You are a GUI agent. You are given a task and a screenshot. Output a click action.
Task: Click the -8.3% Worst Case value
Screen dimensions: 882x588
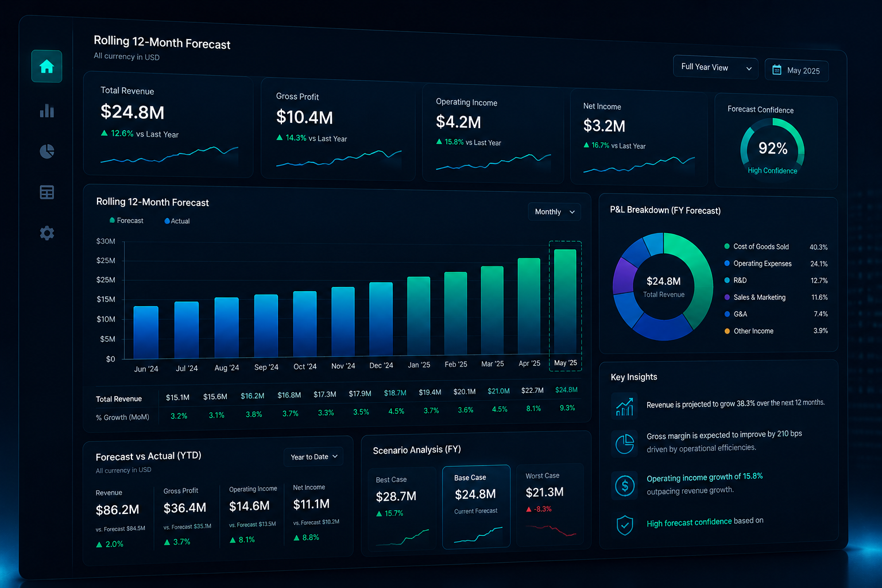543,509
